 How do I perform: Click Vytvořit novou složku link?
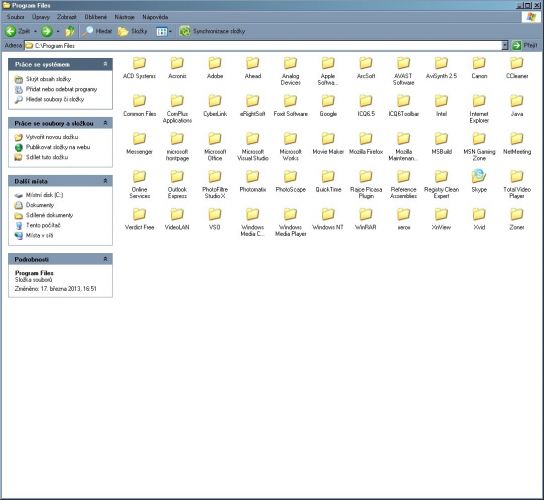tap(52, 137)
